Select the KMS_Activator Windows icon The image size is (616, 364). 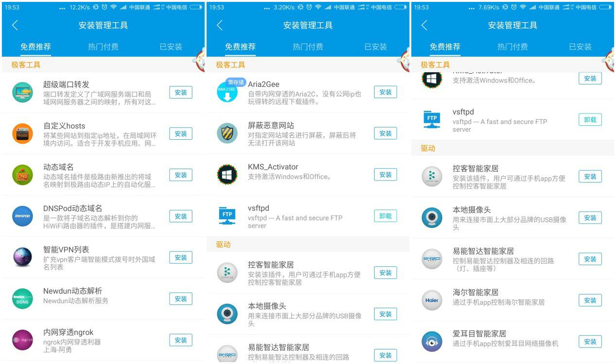pyautogui.click(x=226, y=175)
